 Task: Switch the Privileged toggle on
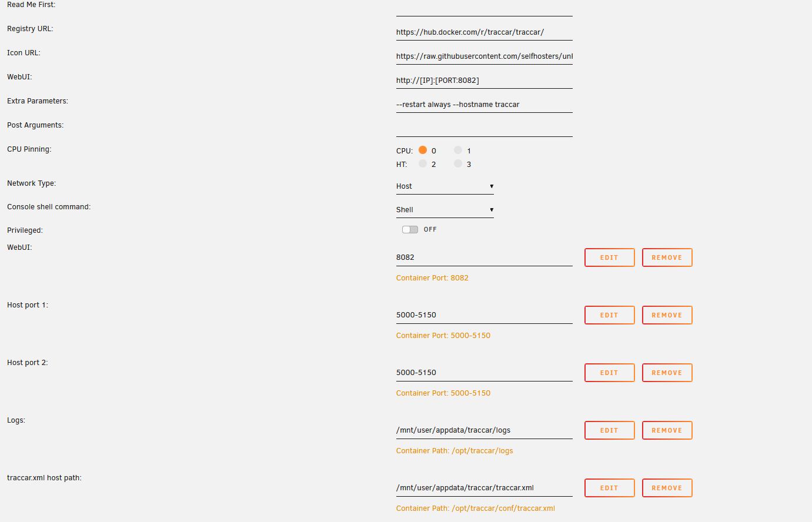(410, 229)
